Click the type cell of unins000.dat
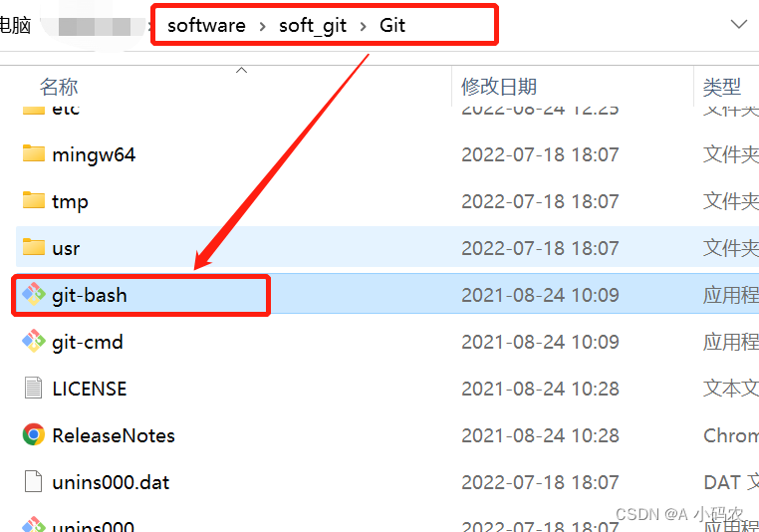The image size is (759, 532). pos(731,482)
